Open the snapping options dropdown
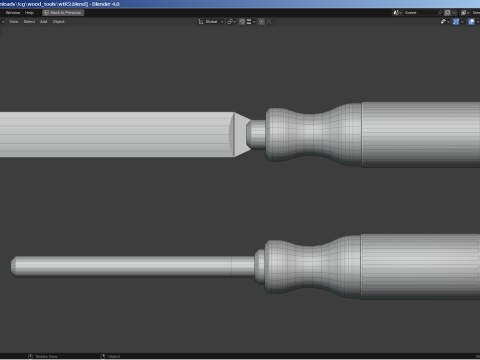Image resolution: width=480 pixels, height=360 pixels. click(x=251, y=22)
